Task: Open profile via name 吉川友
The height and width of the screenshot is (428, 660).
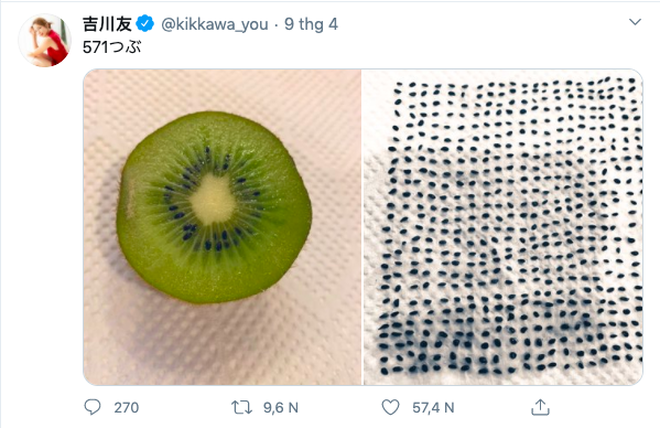Action: [x=106, y=21]
